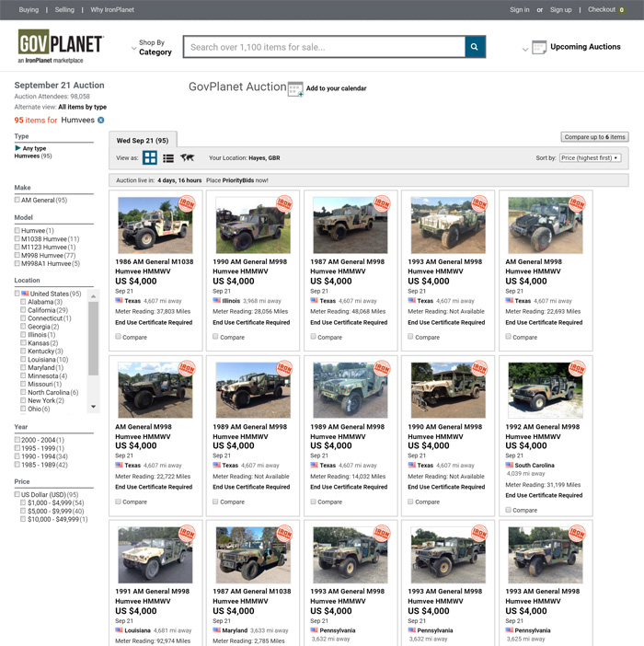Open 1987 AM General M1038 Maryland thumbnail
644x646 pixels.
click(x=253, y=555)
